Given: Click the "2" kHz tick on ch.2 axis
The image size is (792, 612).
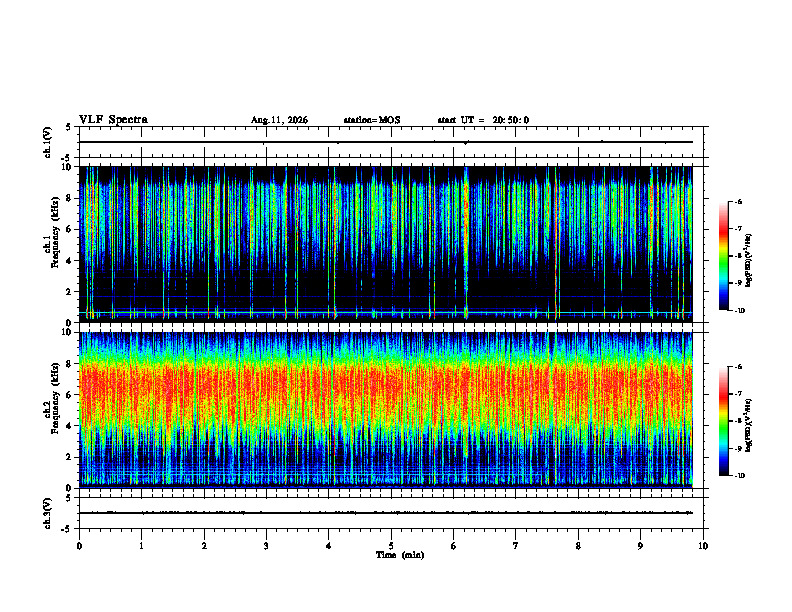Looking at the screenshot, I should click(x=69, y=457).
